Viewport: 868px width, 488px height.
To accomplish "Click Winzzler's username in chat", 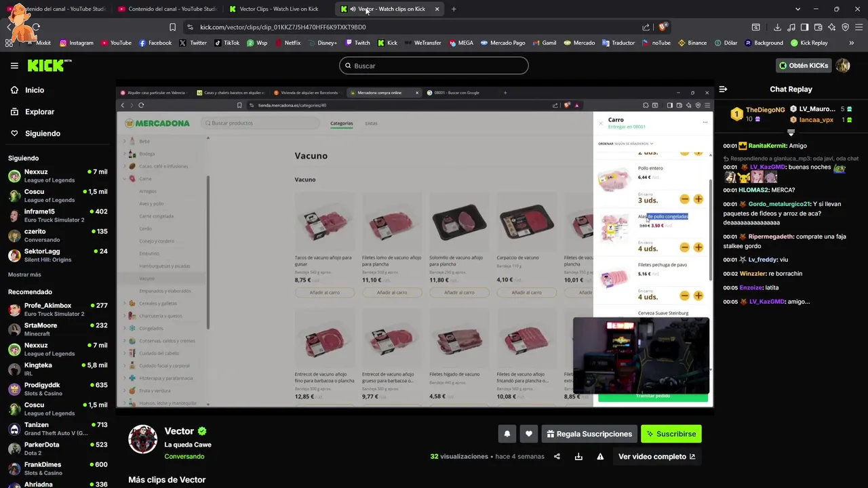I will pyautogui.click(x=752, y=274).
